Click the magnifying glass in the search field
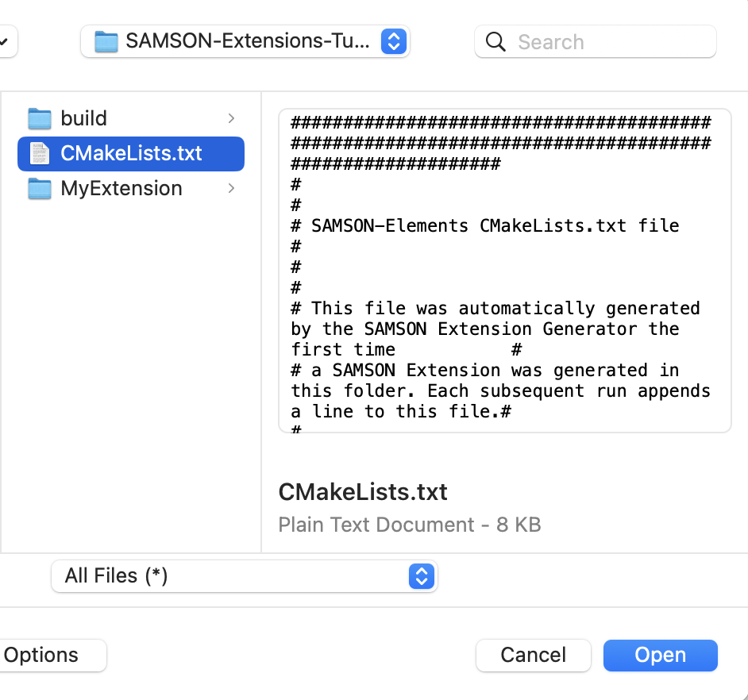Image resolution: width=748 pixels, height=700 pixels. click(495, 41)
